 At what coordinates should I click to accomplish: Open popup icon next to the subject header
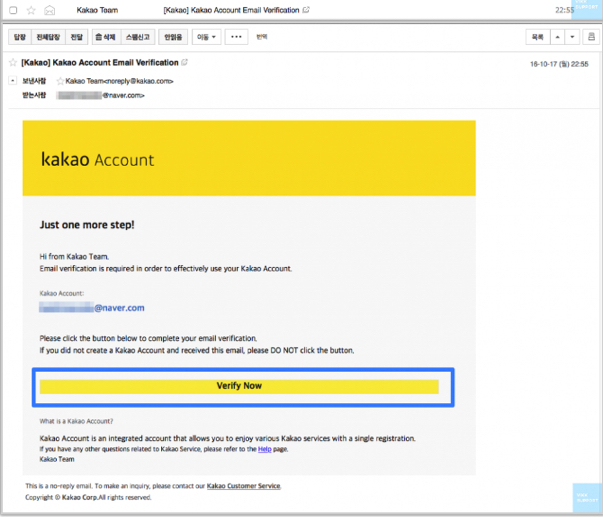tap(185, 62)
